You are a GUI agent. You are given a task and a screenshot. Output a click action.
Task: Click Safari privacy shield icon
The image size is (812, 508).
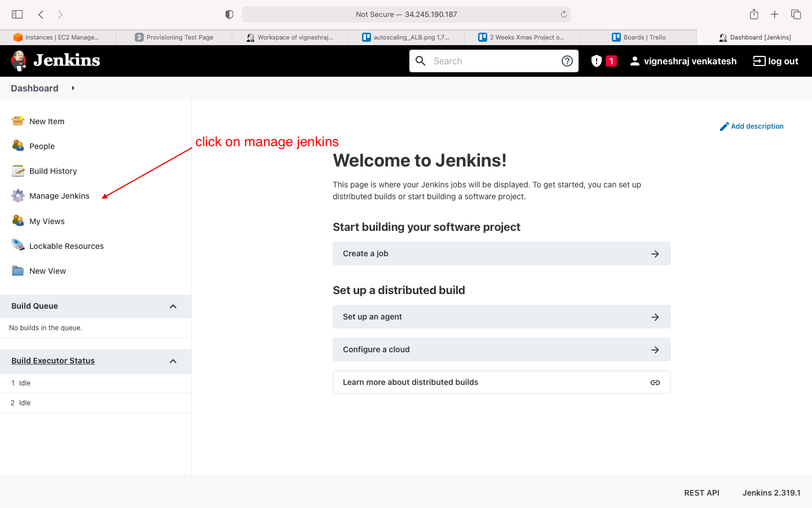pyautogui.click(x=230, y=14)
